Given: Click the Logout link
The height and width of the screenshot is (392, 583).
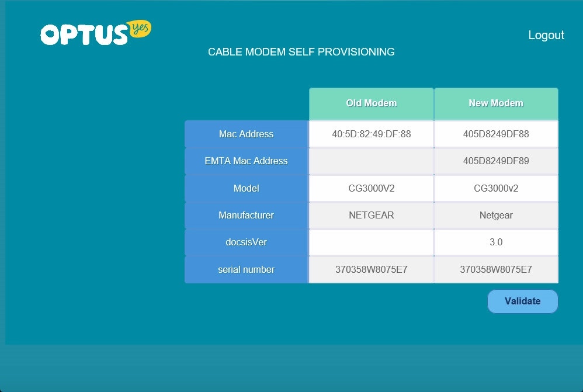Looking at the screenshot, I should 546,35.
